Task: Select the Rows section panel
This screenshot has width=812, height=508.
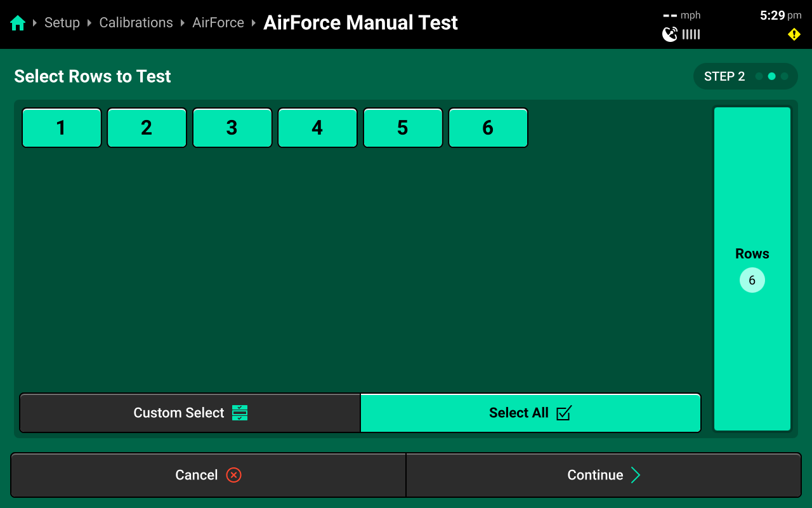Action: click(x=752, y=269)
